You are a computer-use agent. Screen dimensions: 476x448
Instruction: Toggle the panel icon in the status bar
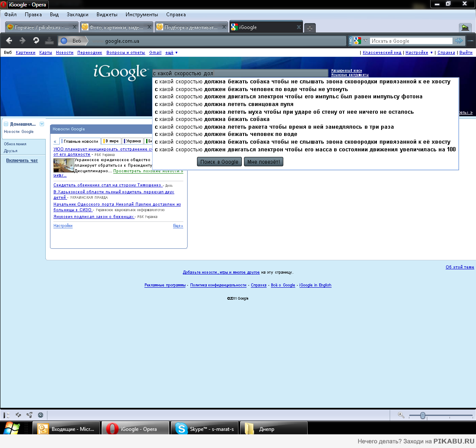[x=6, y=415]
